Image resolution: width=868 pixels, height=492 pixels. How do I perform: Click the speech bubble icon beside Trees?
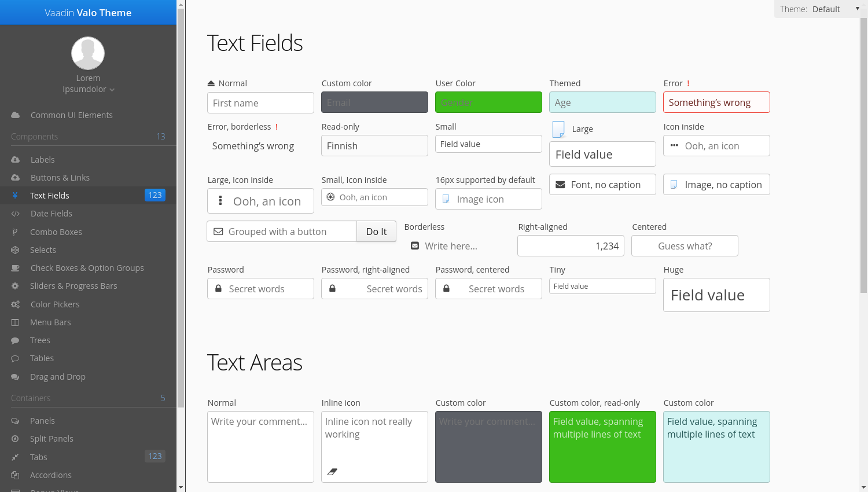pyautogui.click(x=15, y=340)
